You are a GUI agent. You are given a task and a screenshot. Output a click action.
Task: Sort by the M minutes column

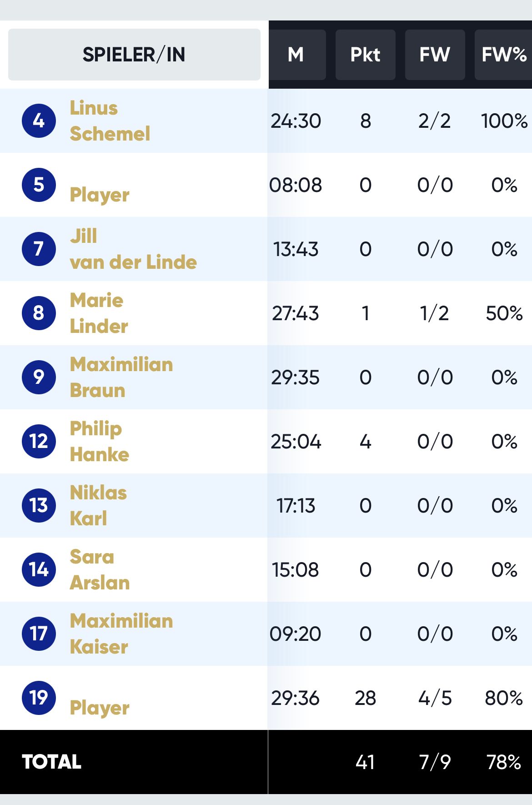[x=296, y=55]
